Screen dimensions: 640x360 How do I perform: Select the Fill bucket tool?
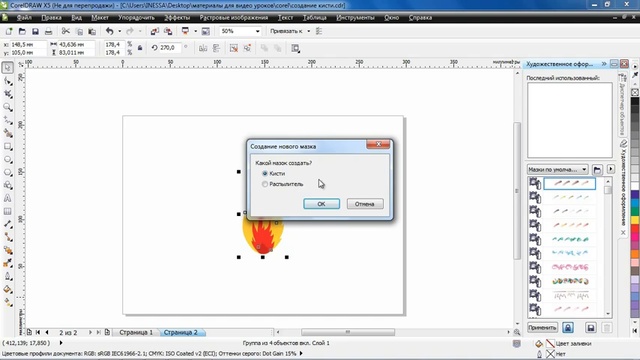coord(8,289)
